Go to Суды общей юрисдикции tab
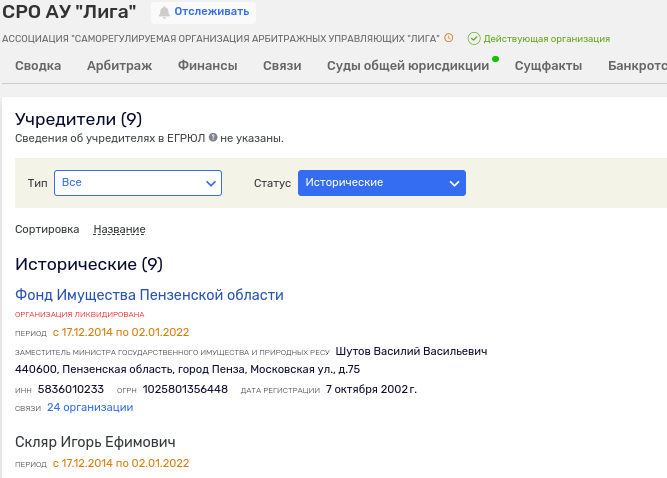Screen dimensions: 667x478 point(408,65)
